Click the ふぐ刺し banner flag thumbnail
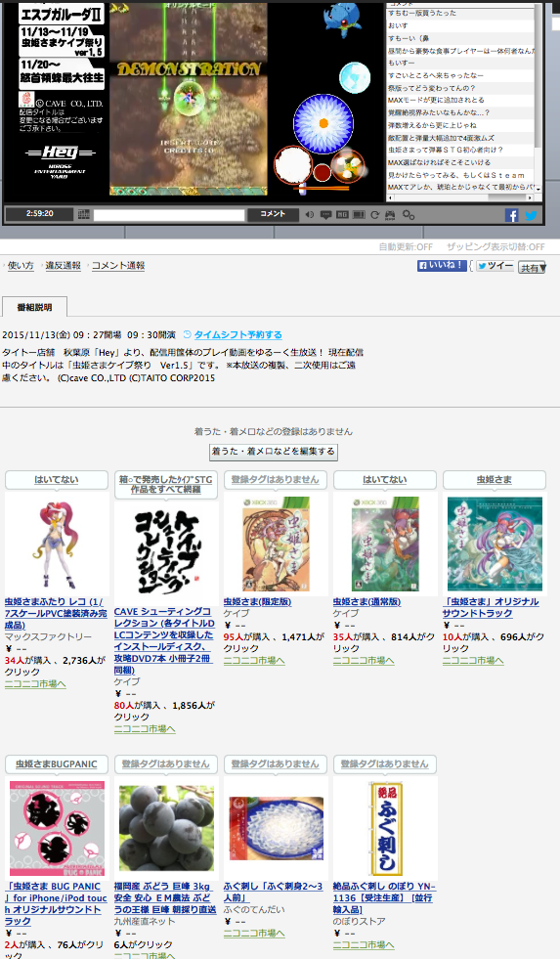The height and width of the screenshot is (959, 560). click(x=385, y=828)
